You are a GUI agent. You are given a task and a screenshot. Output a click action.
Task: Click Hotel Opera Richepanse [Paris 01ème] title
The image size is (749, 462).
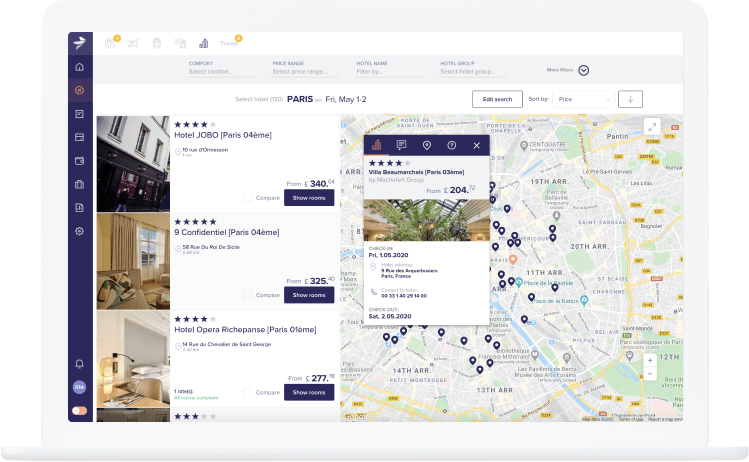[x=245, y=330]
